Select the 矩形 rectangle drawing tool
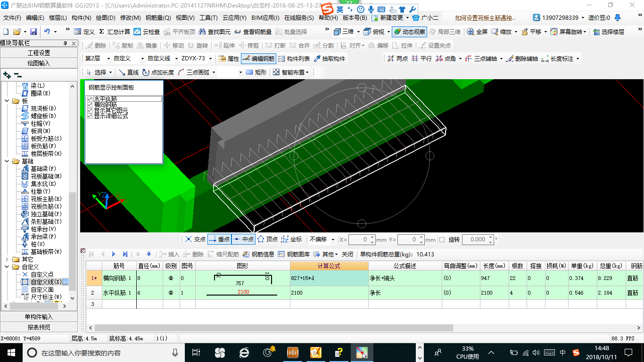644x362 pixels. [x=256, y=72]
